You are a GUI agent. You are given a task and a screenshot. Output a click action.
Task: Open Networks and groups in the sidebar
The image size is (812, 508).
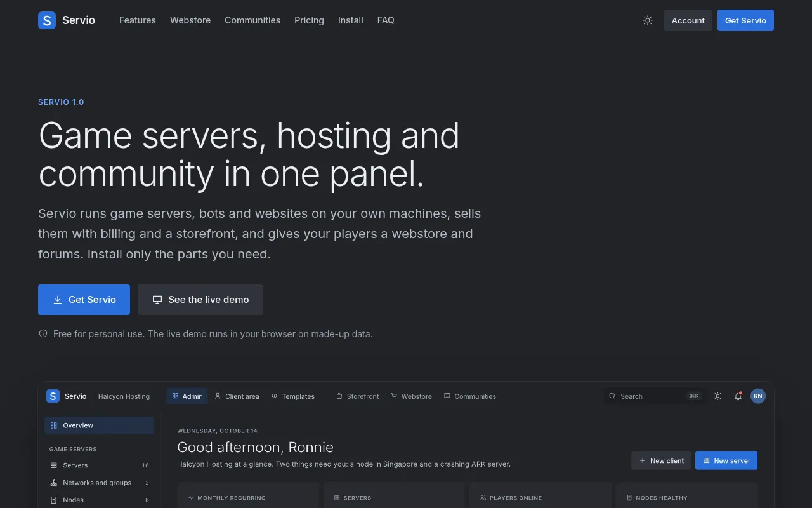point(99,483)
